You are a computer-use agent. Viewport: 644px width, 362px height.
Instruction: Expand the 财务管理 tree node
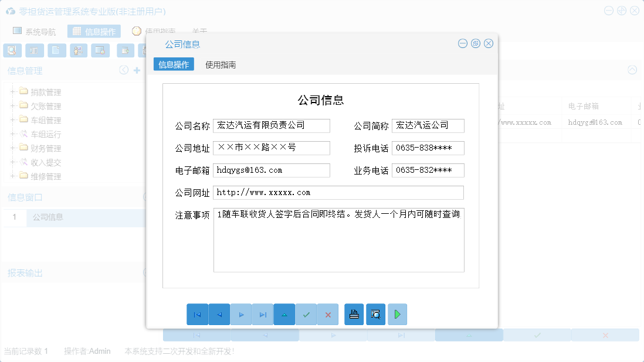click(13, 148)
